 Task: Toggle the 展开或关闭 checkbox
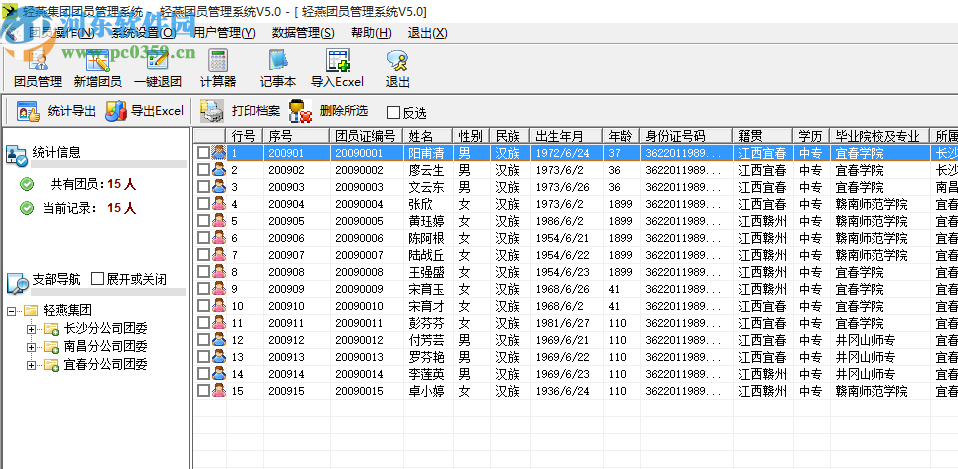click(x=97, y=279)
